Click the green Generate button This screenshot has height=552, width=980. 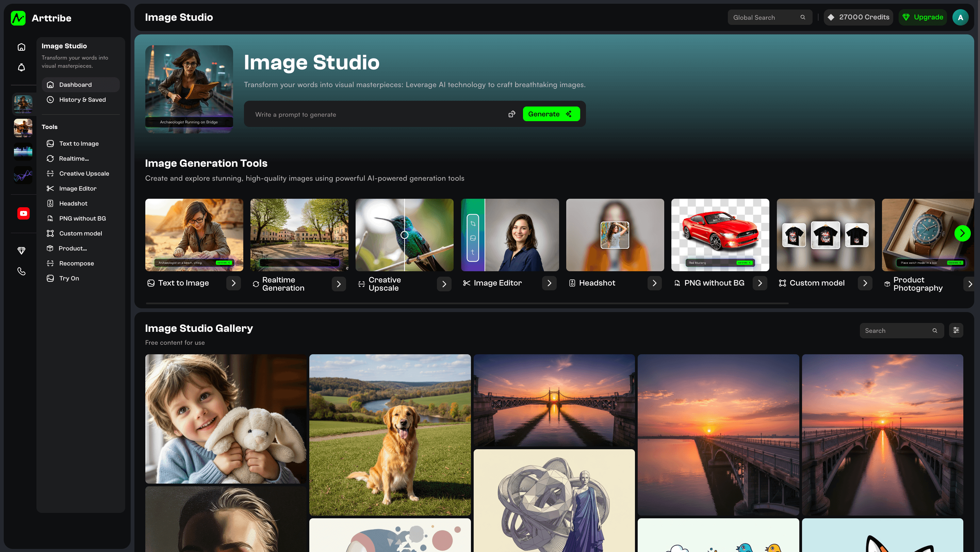click(x=551, y=114)
